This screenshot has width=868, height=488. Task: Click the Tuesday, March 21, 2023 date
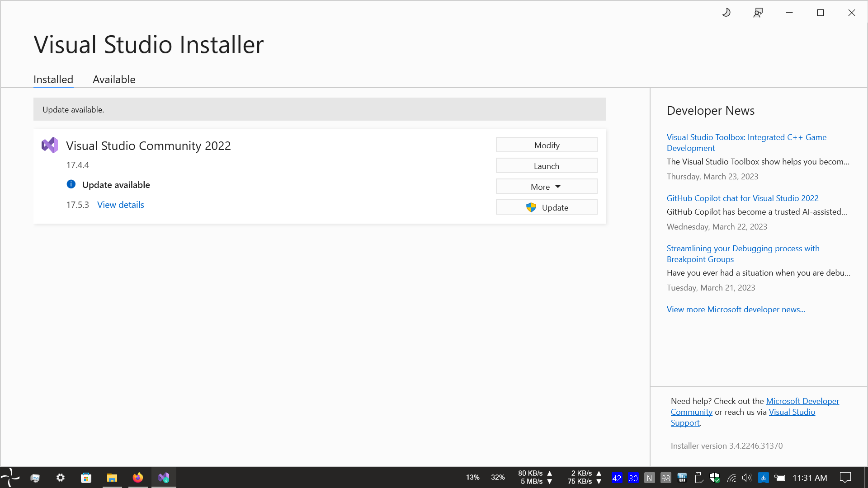[x=711, y=287]
